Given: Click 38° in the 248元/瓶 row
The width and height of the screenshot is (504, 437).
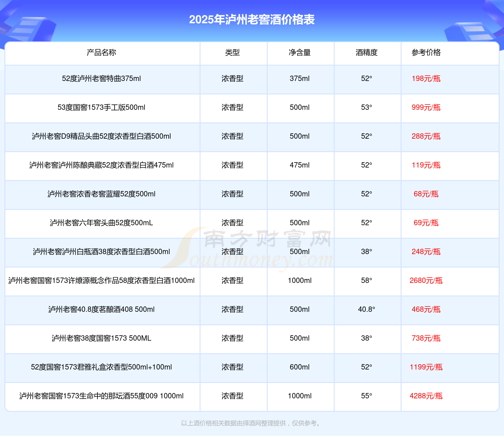Looking at the screenshot, I should pos(367,252).
